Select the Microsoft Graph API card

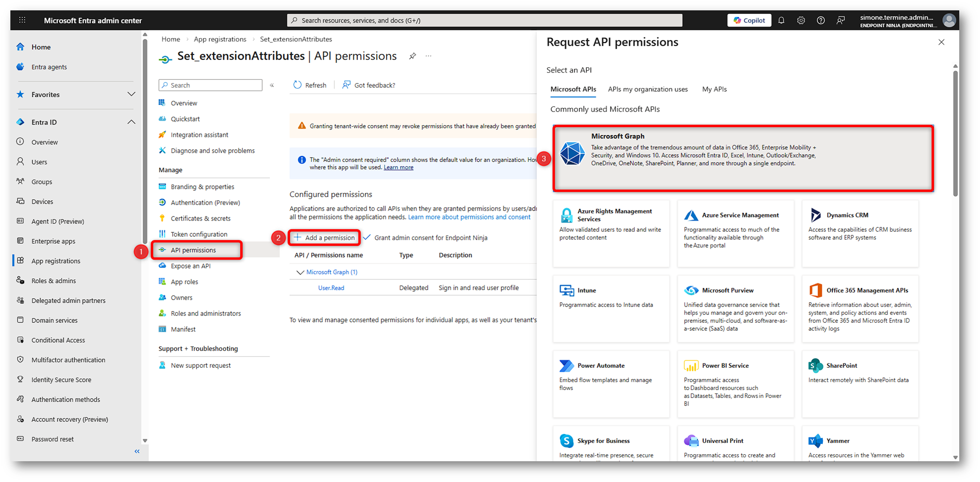(743, 158)
